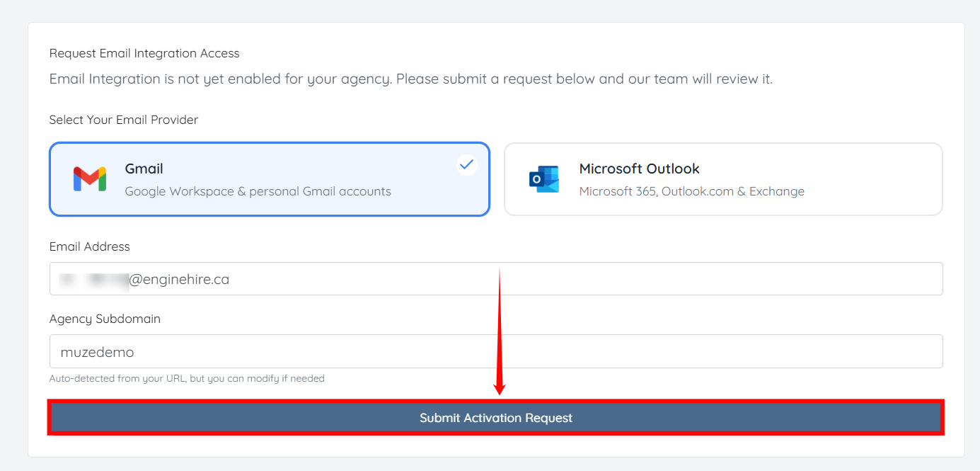This screenshot has width=980, height=471.
Task: Click the blurred username in the email field
Action: pyautogui.click(x=93, y=280)
